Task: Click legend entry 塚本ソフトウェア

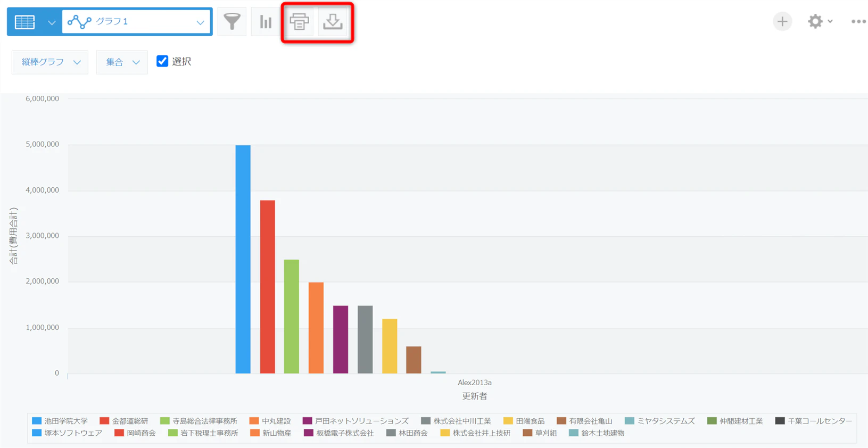Action: (x=67, y=433)
